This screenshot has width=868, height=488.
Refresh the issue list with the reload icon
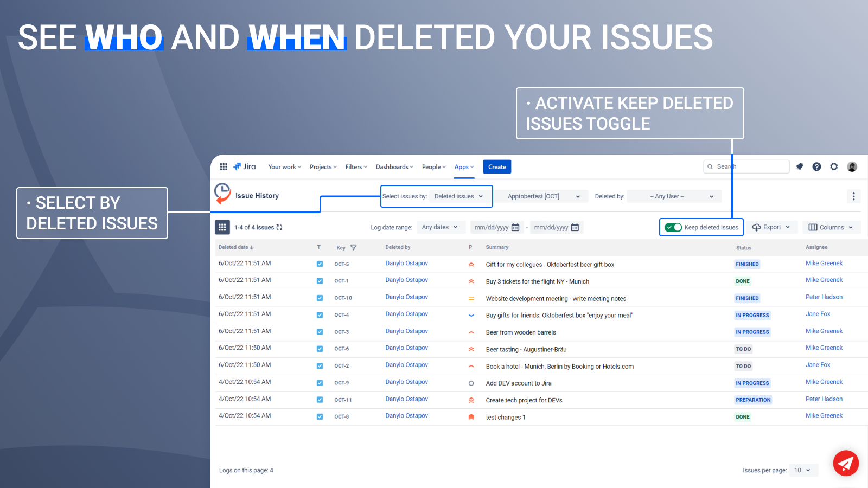click(x=280, y=227)
